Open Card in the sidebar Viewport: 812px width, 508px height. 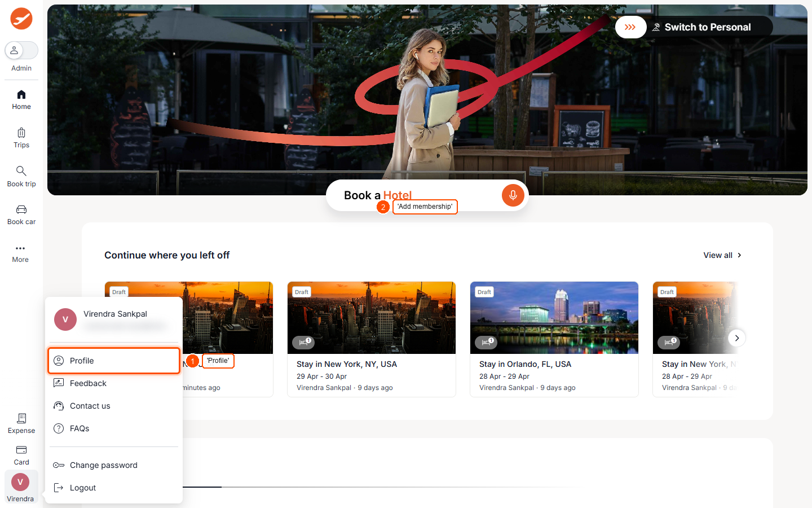21,455
